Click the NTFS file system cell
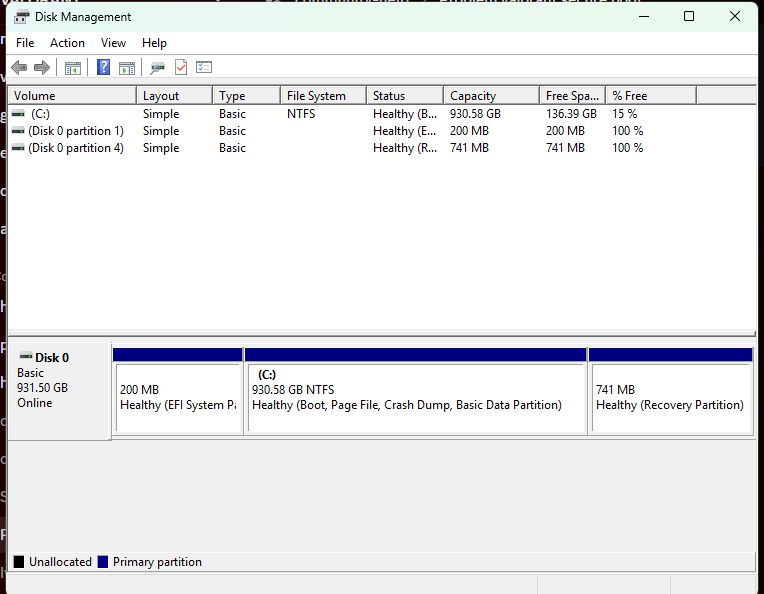Image resolution: width=764 pixels, height=594 pixels. pyautogui.click(x=301, y=114)
